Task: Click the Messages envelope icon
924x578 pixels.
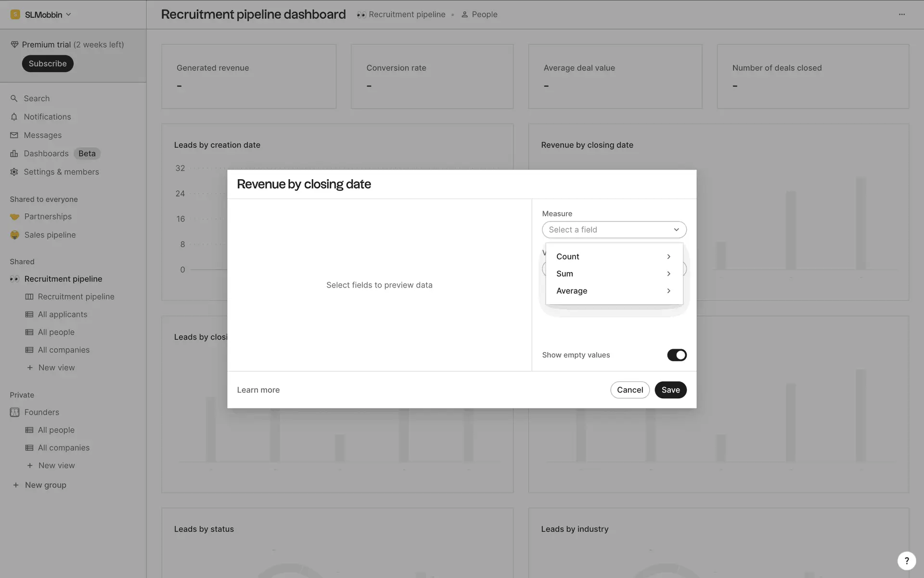Action: pyautogui.click(x=14, y=135)
